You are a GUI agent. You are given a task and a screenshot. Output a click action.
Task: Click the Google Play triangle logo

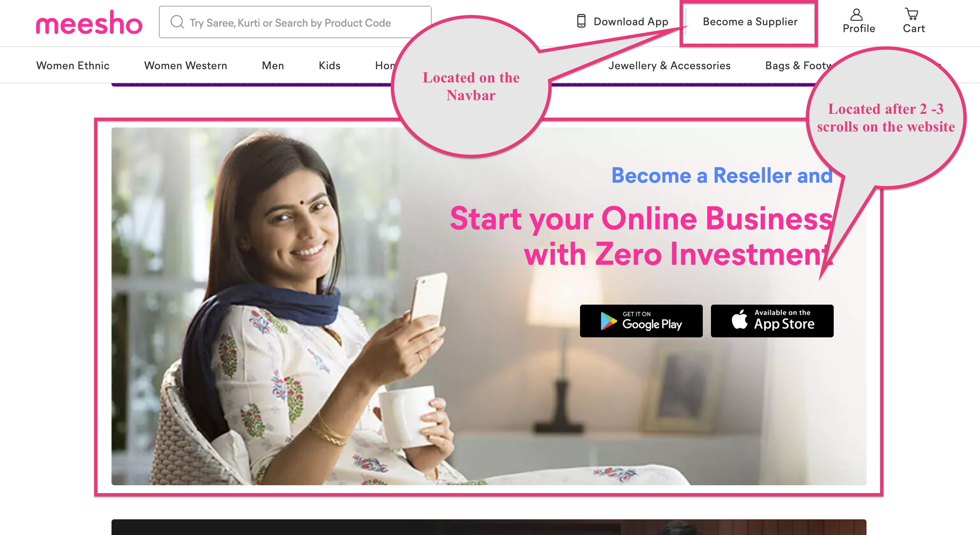click(x=608, y=321)
